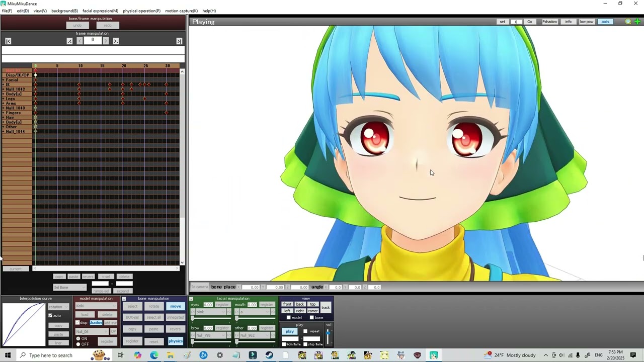Expand the IK bone group row

[x=4, y=84]
